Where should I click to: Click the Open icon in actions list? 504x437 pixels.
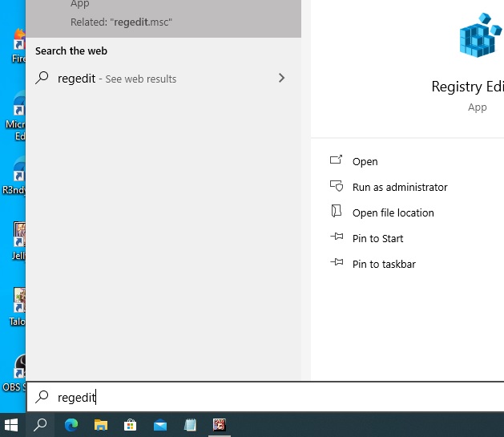tap(337, 160)
